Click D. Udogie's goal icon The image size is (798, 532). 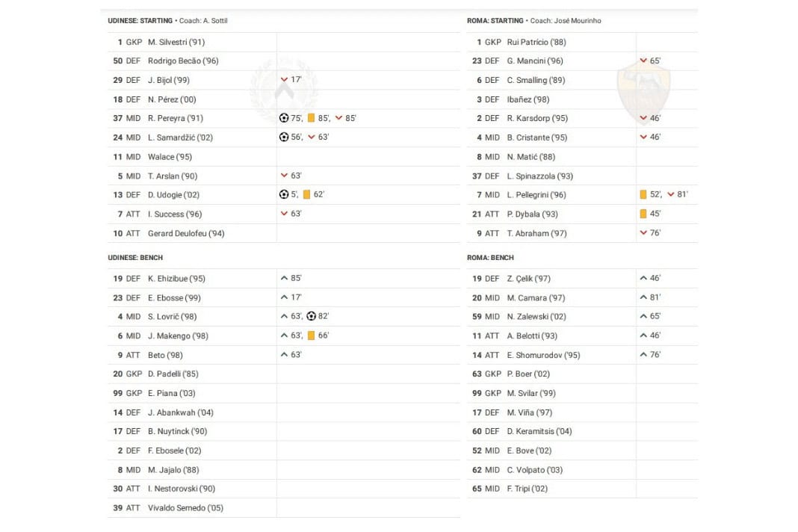tap(284, 195)
